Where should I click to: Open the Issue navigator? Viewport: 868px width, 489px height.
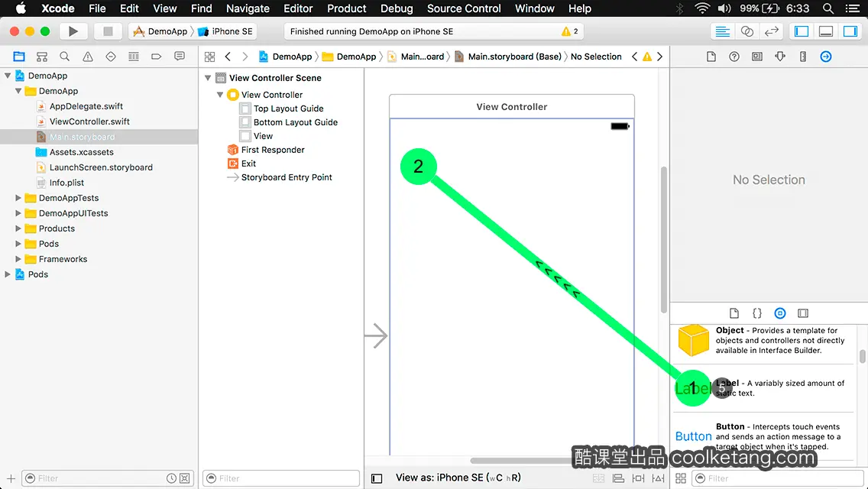coord(87,57)
